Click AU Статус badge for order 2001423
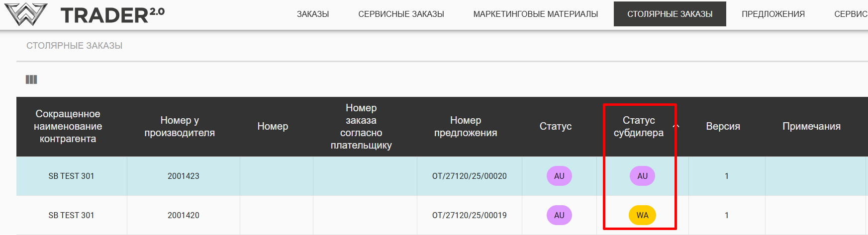868x235 pixels. point(559,176)
